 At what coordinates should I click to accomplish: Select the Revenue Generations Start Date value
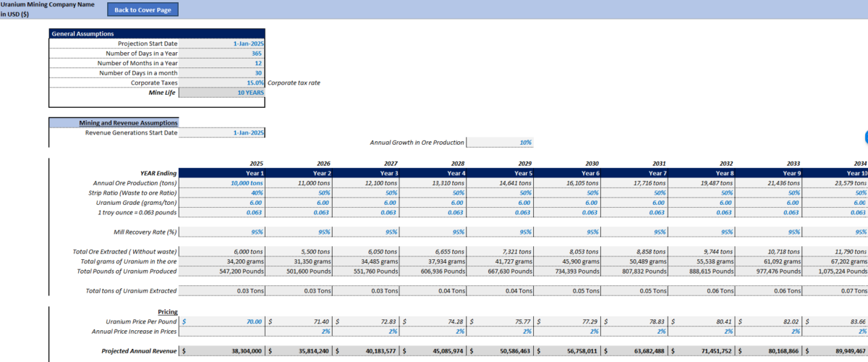(x=221, y=132)
